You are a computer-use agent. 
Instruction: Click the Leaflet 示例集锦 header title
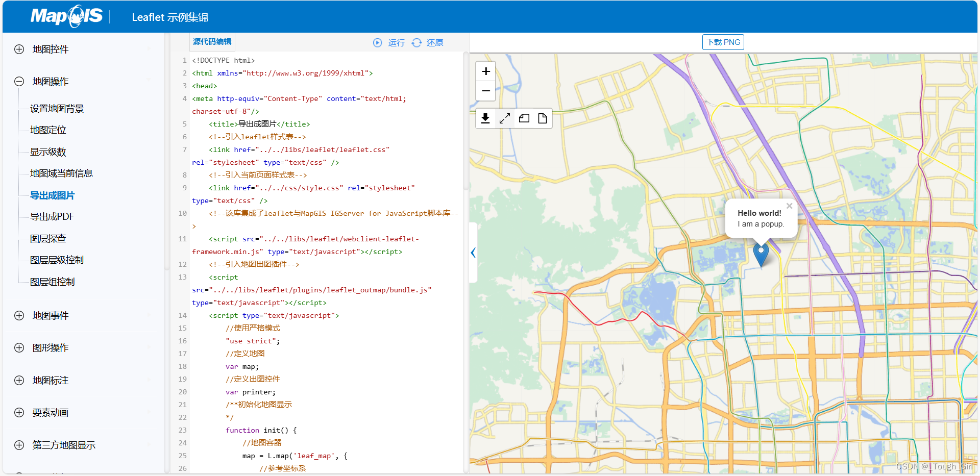[x=170, y=17]
